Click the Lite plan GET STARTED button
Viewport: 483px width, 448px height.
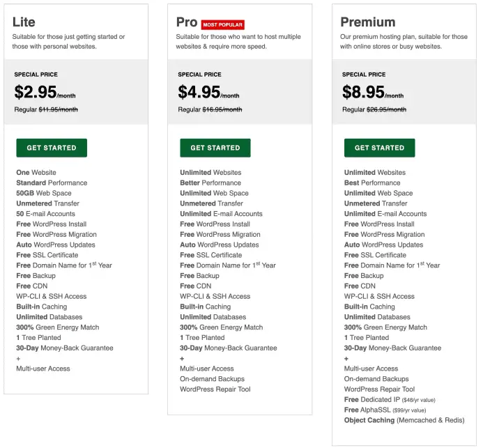52,148
